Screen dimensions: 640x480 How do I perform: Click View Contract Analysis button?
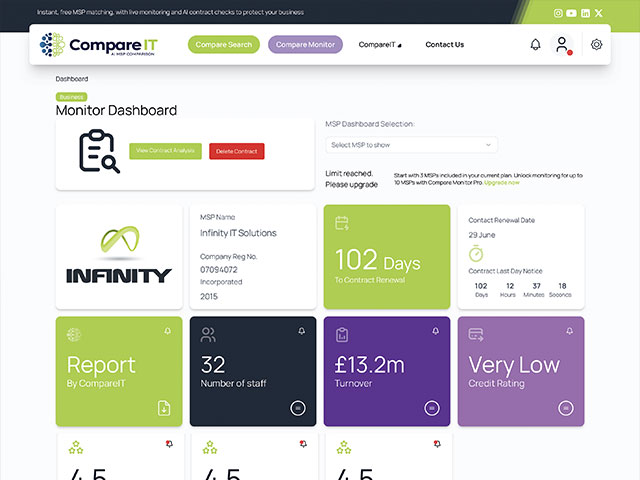click(x=165, y=151)
